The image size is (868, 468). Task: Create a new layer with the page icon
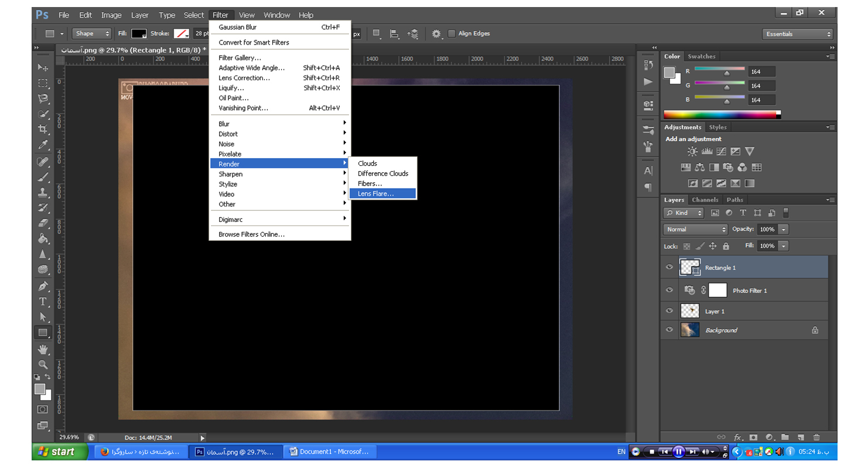click(x=801, y=437)
